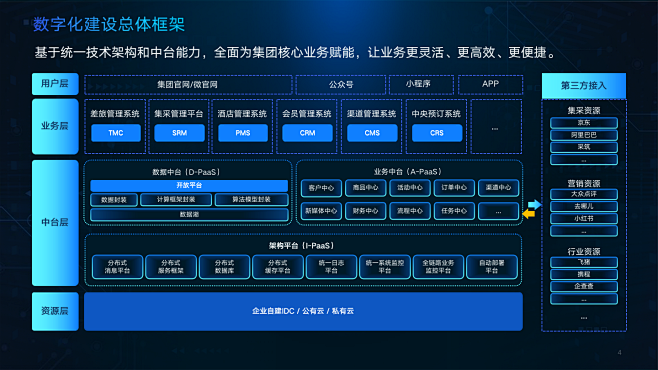Click the 资源层 layer label
The width and height of the screenshot is (658, 370).
[55, 311]
